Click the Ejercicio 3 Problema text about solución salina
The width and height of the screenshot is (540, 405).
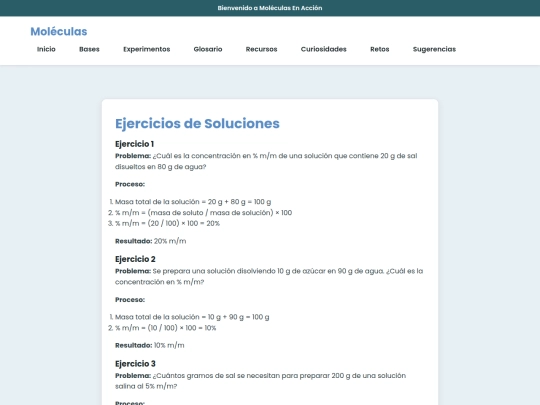(x=260, y=381)
